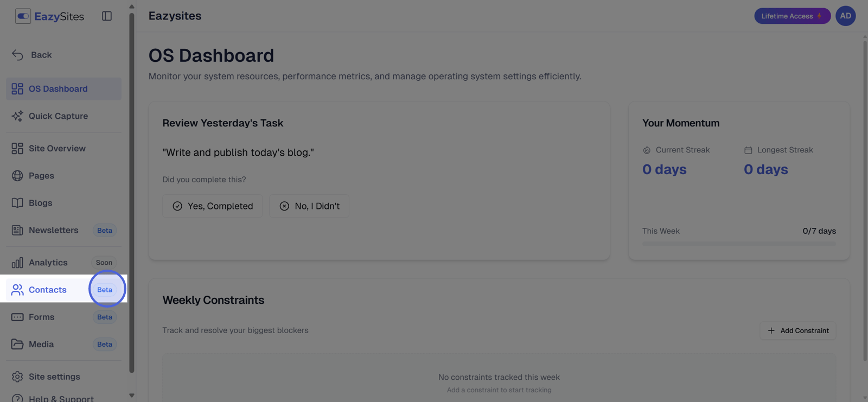Open Site settings gear icon
The image size is (868, 402).
point(17,377)
